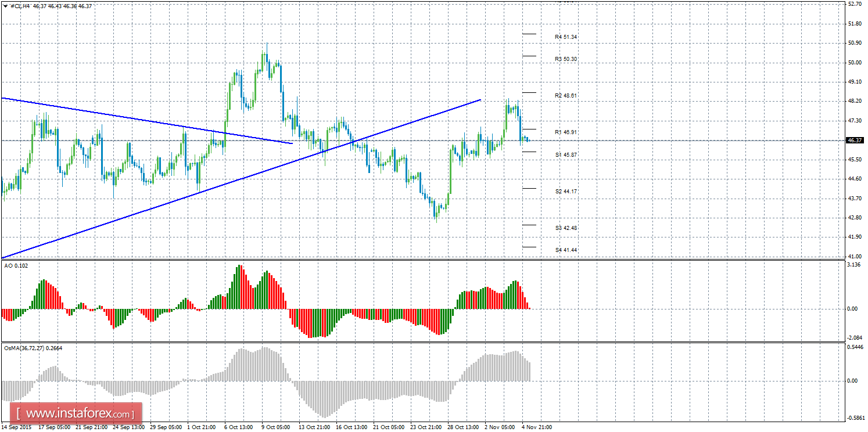Click the 48.20 price axis value
This screenshot has height=432, width=868.
coord(854,101)
